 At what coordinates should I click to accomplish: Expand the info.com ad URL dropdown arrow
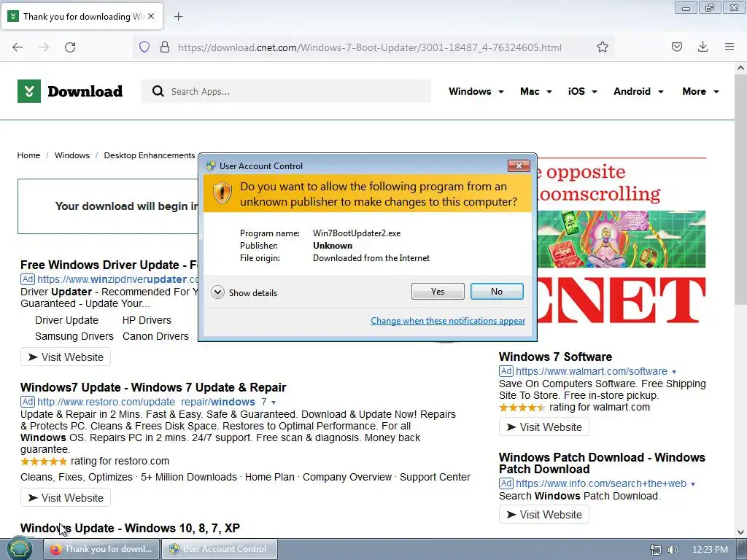click(x=693, y=484)
